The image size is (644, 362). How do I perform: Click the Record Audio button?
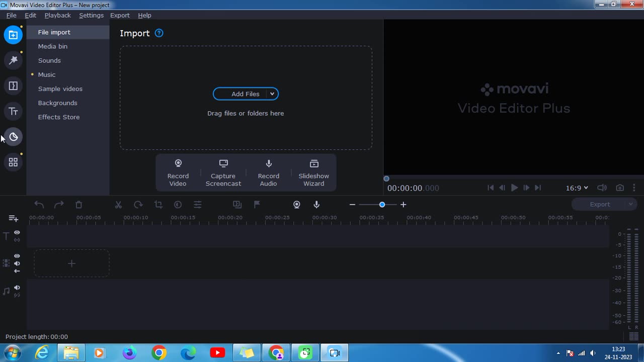coord(269,173)
